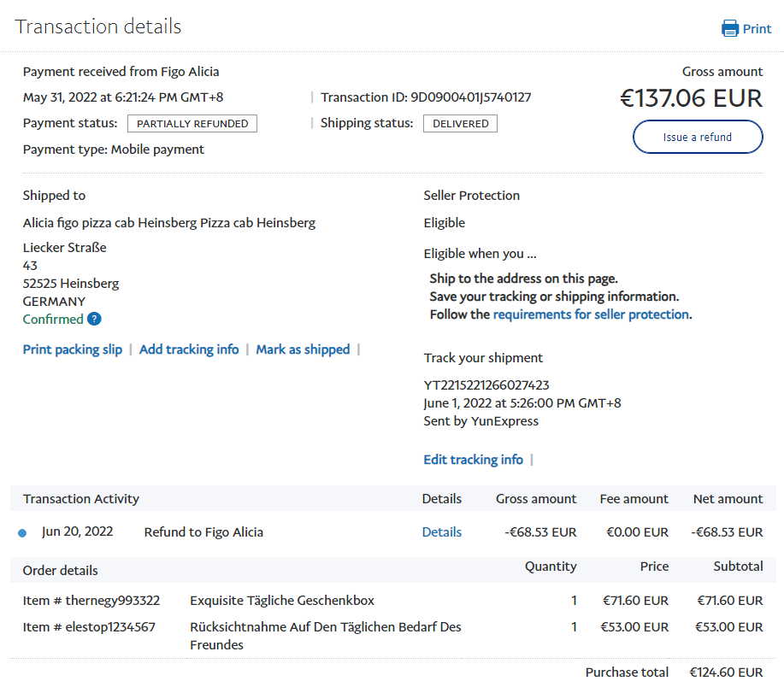
Task: Open Print packing slip link
Action: click(x=73, y=349)
